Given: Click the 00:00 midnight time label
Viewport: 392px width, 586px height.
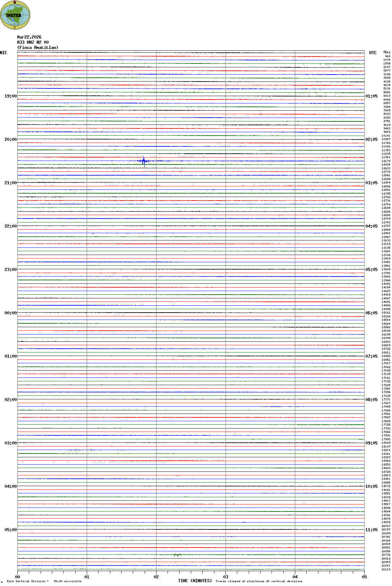Looking at the screenshot, I should 10,313.
